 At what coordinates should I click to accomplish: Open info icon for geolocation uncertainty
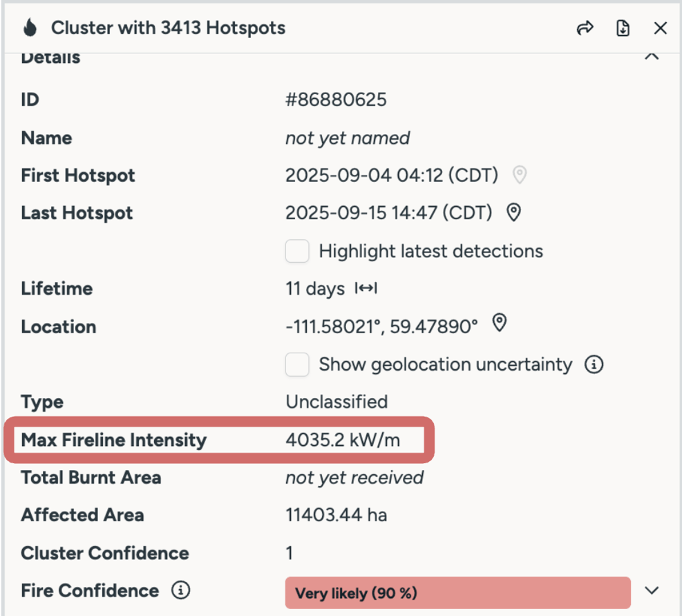[x=594, y=364]
